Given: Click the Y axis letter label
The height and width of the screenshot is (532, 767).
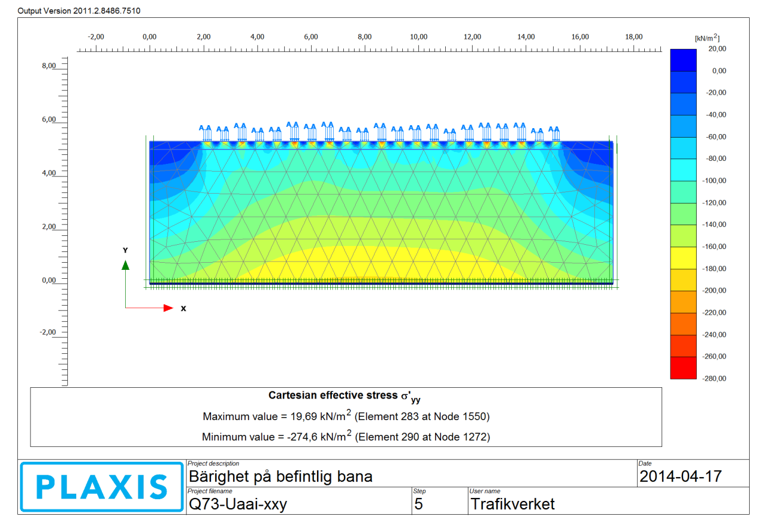Looking at the screenshot, I should click(x=125, y=251).
